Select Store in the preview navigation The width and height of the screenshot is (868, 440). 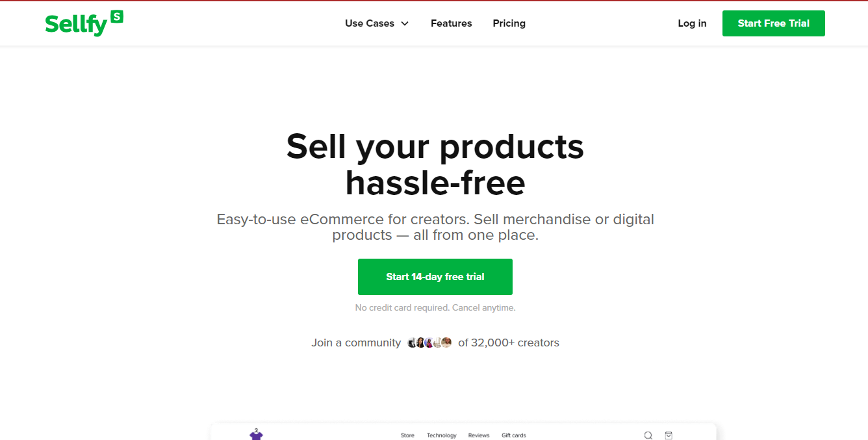(x=407, y=435)
